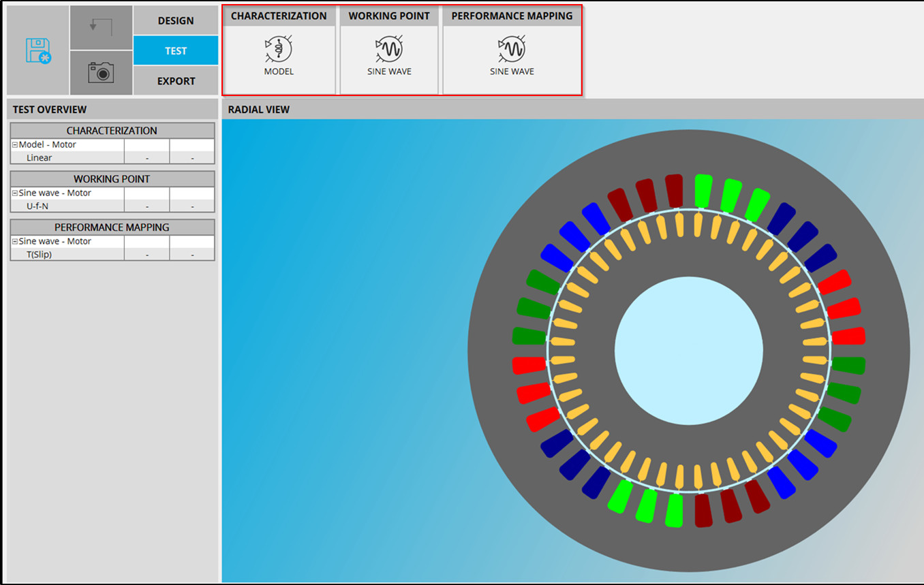Open the EXPORT tab

[x=176, y=81]
